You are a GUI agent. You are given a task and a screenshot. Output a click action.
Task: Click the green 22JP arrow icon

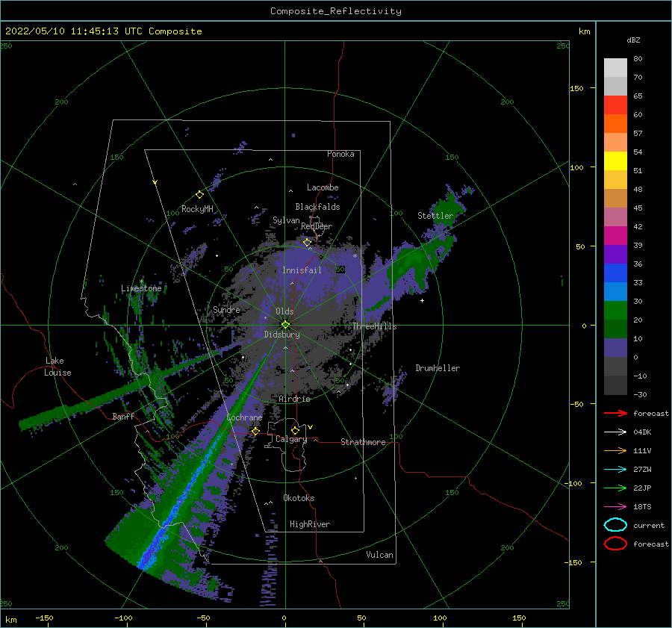(x=615, y=488)
